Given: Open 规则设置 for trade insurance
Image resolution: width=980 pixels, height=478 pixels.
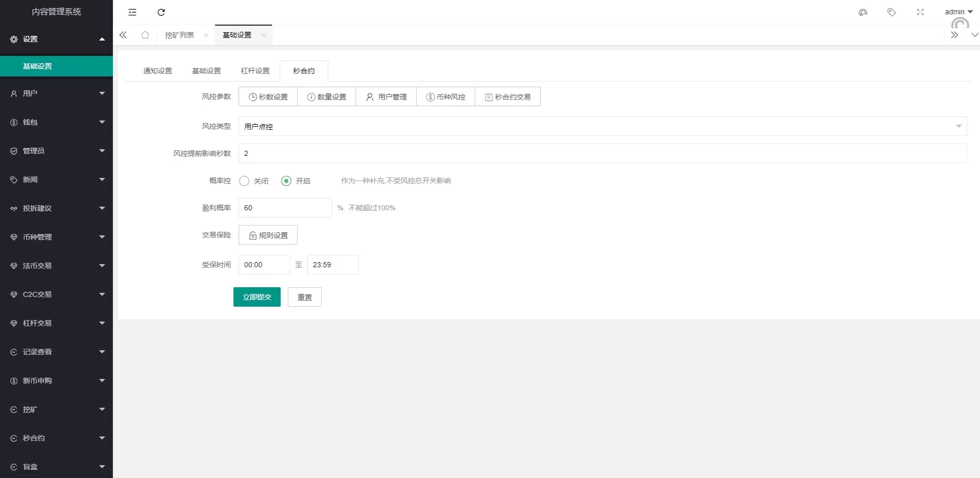Looking at the screenshot, I should click(x=268, y=235).
